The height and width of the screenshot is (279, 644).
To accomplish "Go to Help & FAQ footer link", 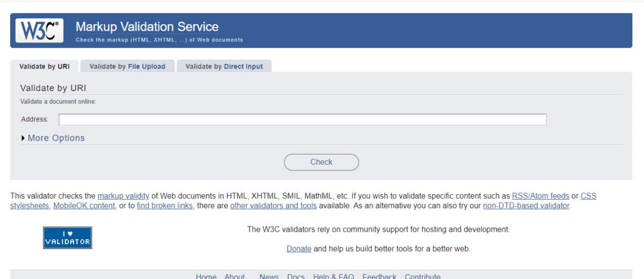I will pyautogui.click(x=333, y=276).
